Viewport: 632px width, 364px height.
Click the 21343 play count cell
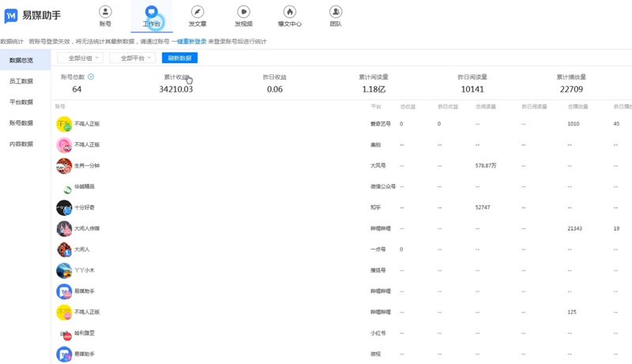pyautogui.click(x=575, y=229)
